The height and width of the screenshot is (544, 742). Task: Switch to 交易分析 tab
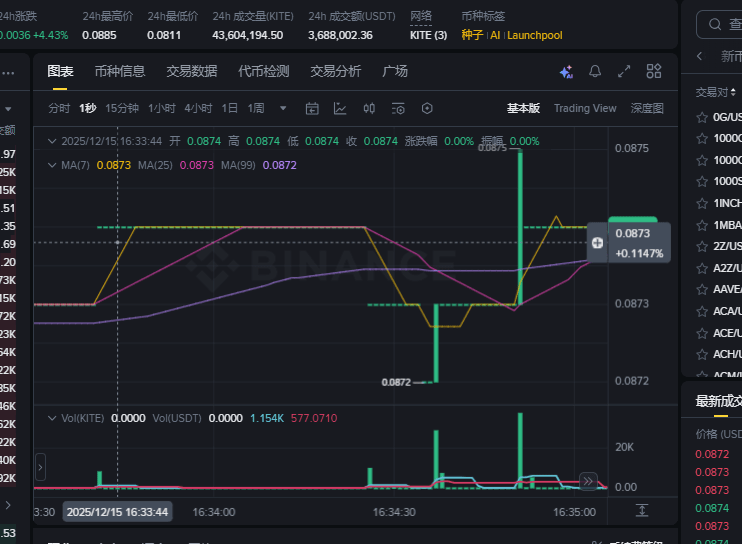coord(336,71)
